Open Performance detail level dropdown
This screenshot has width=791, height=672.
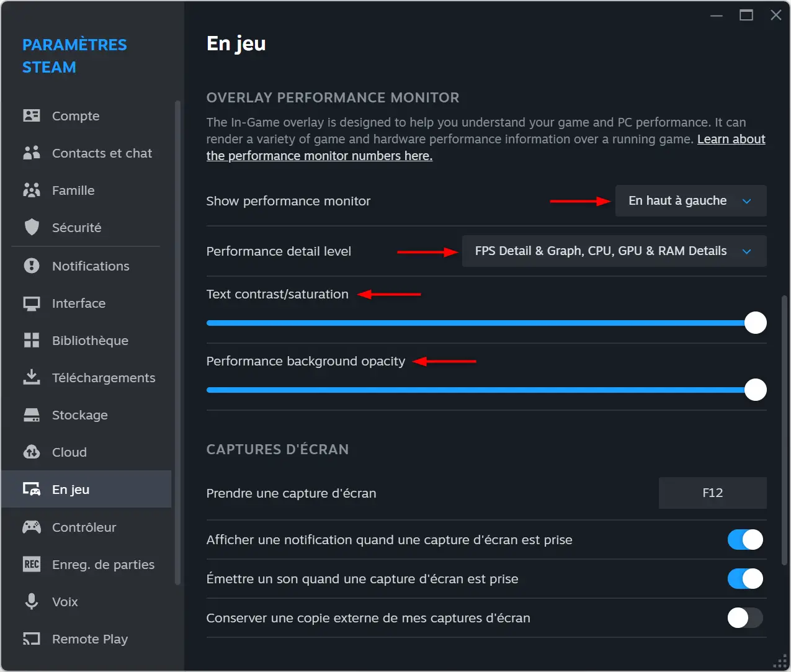pyautogui.click(x=614, y=251)
